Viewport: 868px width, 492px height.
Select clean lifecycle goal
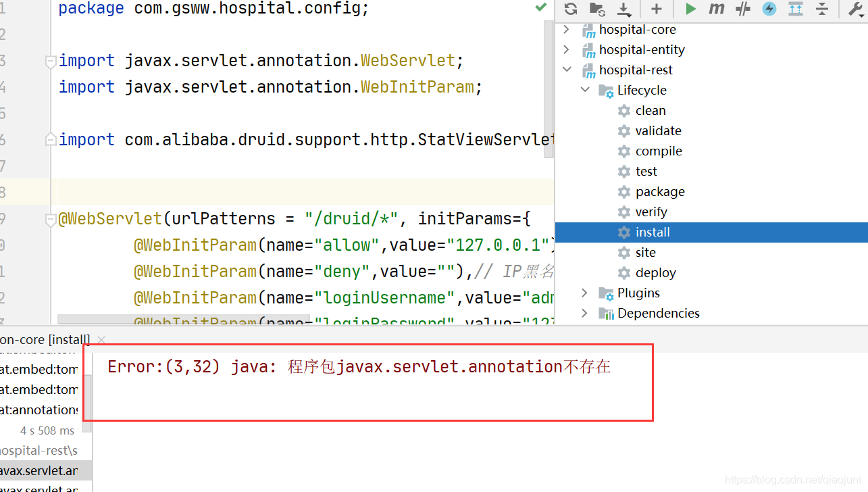[650, 111]
